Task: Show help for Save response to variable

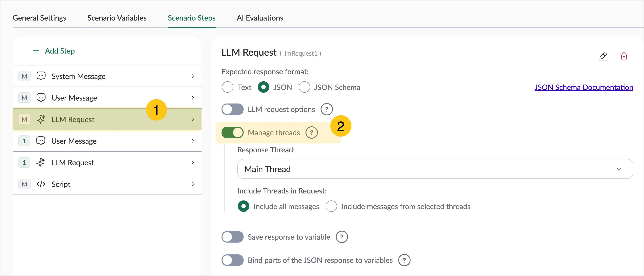Action: (x=342, y=237)
